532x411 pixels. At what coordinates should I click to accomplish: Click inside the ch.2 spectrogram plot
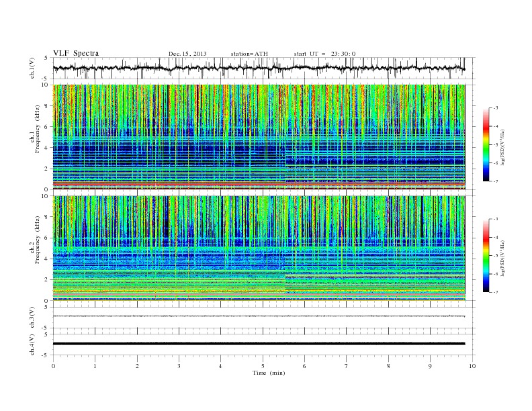pyautogui.click(x=259, y=248)
